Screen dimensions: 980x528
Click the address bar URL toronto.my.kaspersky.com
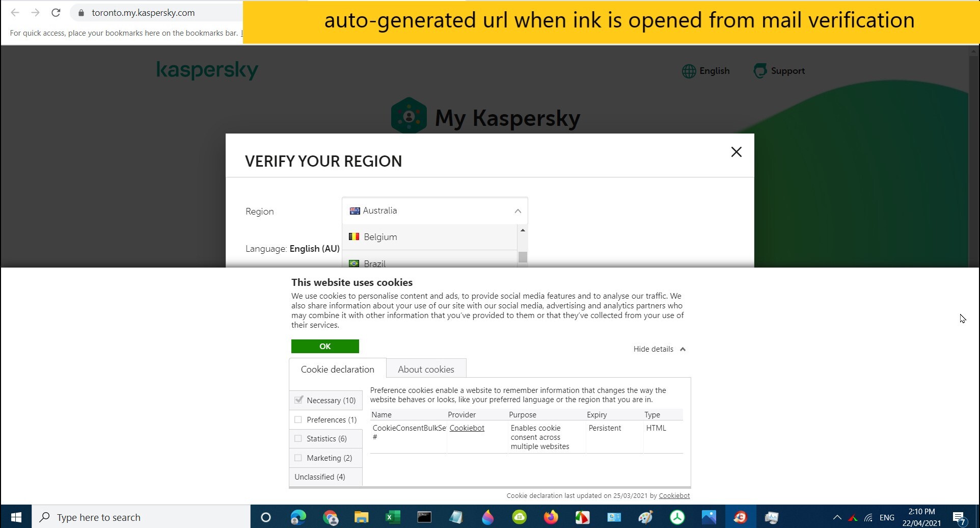143,13
